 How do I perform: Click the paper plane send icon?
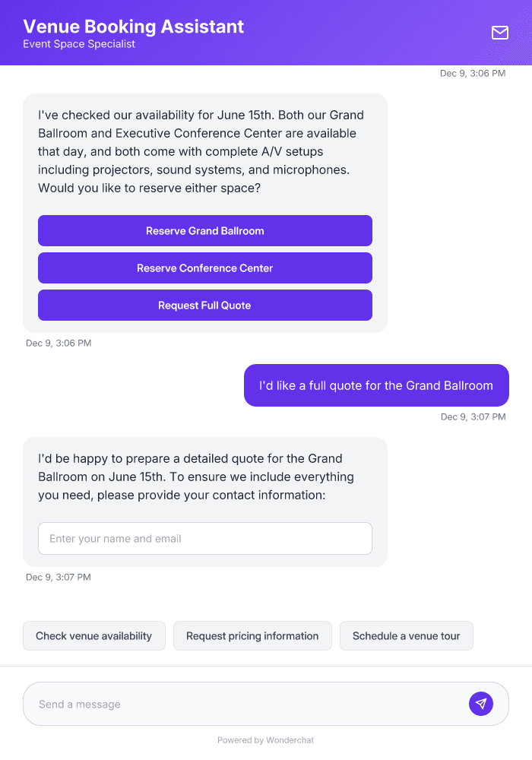pyautogui.click(x=481, y=703)
